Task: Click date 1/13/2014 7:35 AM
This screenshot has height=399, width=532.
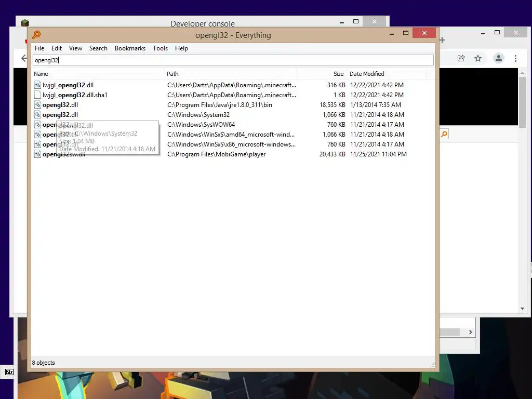Action: click(376, 105)
